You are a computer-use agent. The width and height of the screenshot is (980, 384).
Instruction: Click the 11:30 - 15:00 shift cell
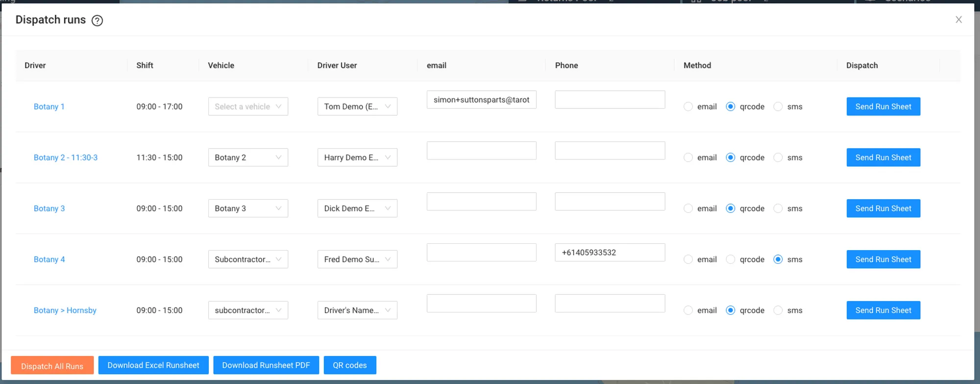click(x=159, y=157)
